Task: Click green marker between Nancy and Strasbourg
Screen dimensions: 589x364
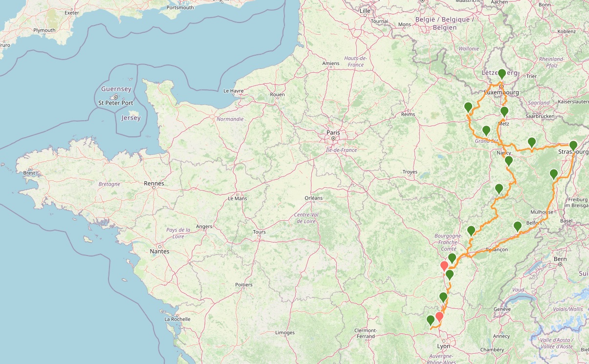Action: (x=532, y=143)
